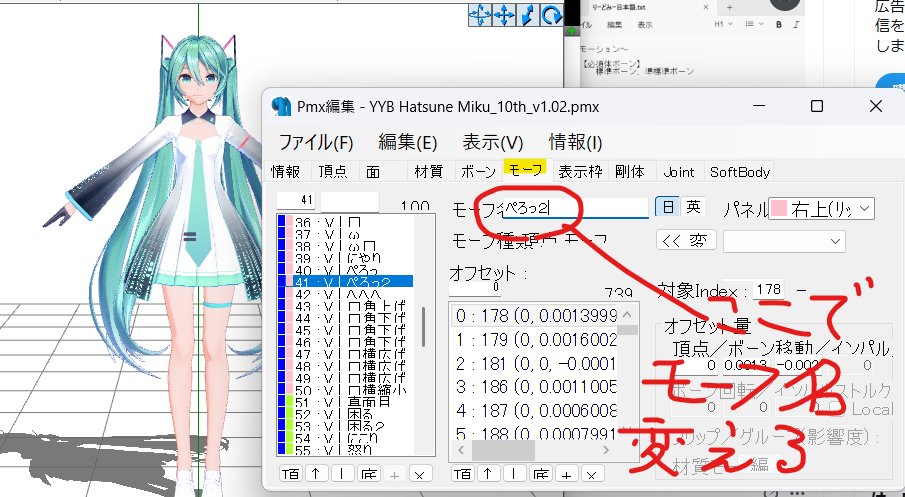Open the 情報(I) menu in Pmx編集
The height and width of the screenshot is (497, 905).
(575, 142)
